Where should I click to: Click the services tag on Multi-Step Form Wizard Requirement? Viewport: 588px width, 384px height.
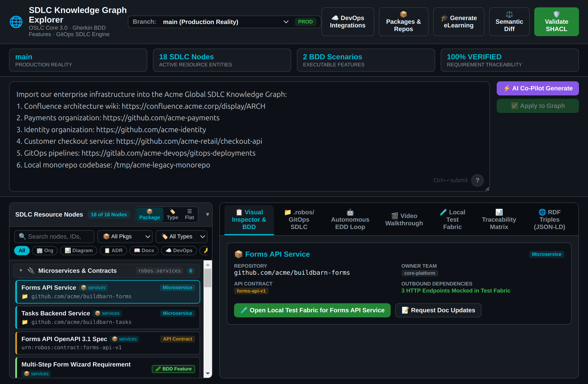pyautogui.click(x=36, y=374)
